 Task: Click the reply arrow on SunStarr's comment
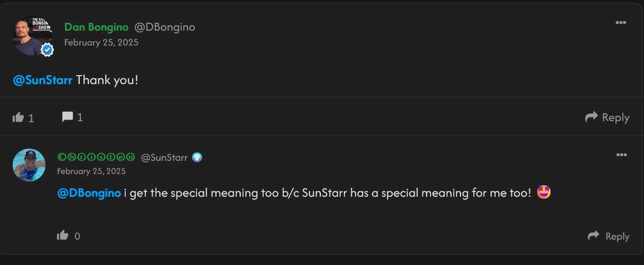[x=594, y=235]
